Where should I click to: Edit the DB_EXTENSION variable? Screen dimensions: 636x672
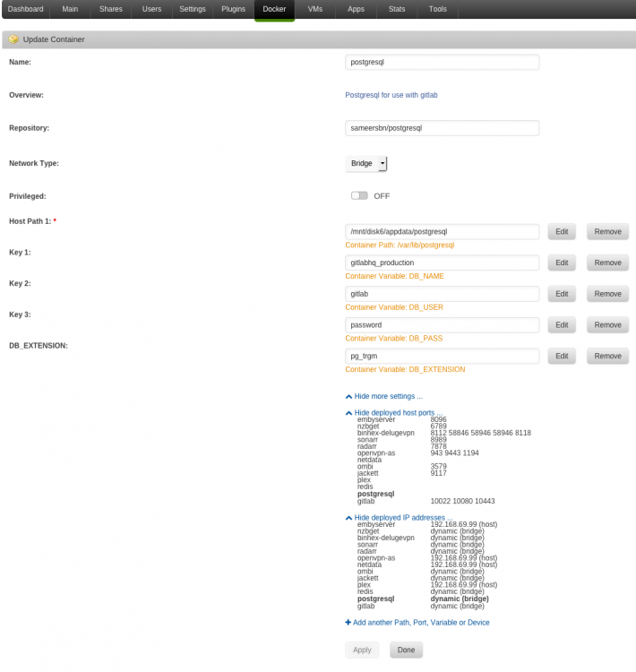[x=562, y=356]
